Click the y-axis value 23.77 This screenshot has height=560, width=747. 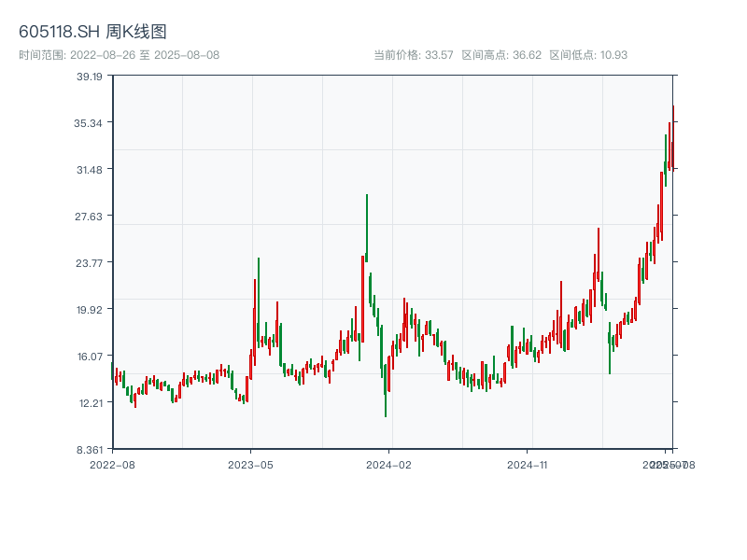(x=89, y=263)
